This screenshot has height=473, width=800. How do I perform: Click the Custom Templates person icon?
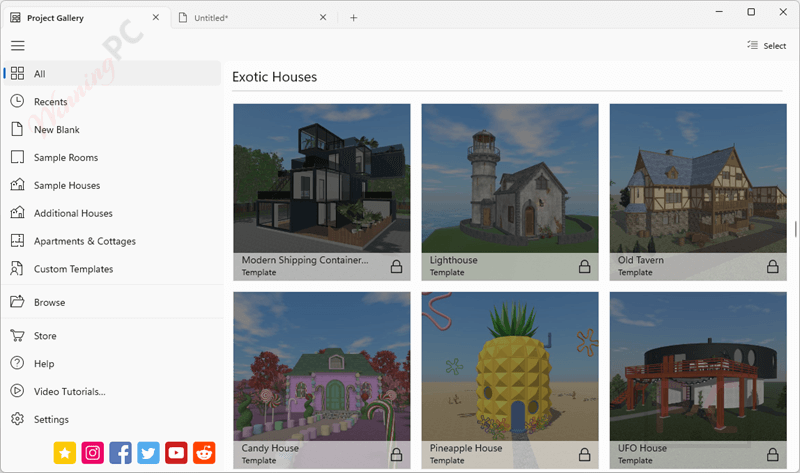(17, 268)
